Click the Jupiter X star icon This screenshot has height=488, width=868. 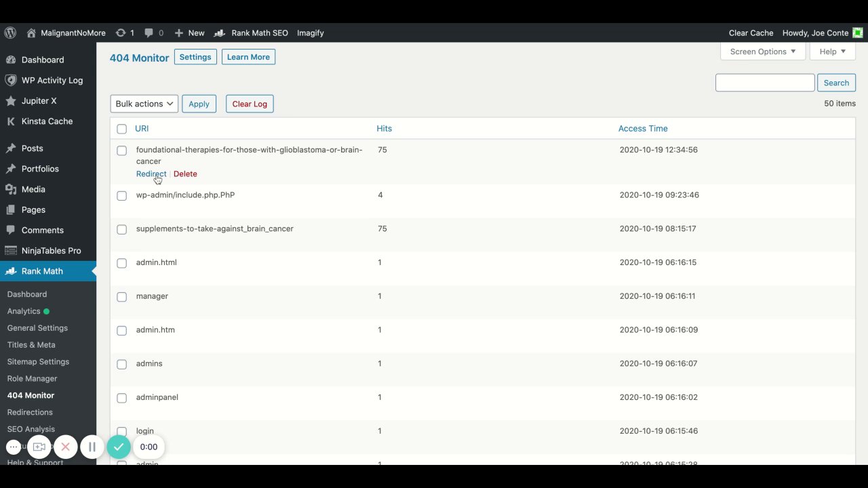pyautogui.click(x=11, y=101)
